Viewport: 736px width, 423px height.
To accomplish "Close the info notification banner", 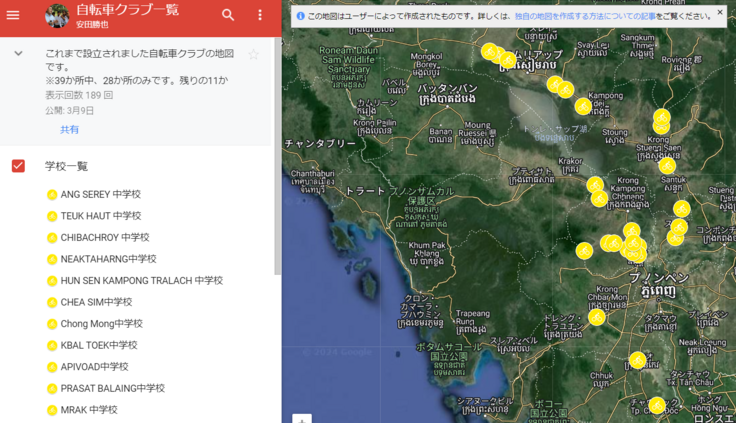I will click(720, 13).
